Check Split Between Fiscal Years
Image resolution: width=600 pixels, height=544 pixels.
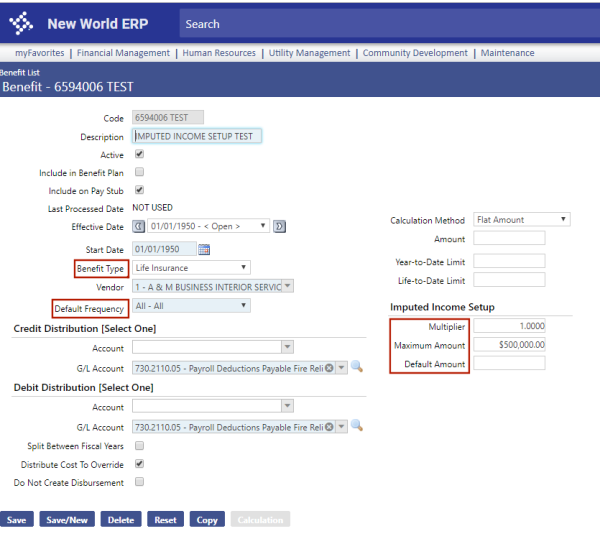[139, 446]
